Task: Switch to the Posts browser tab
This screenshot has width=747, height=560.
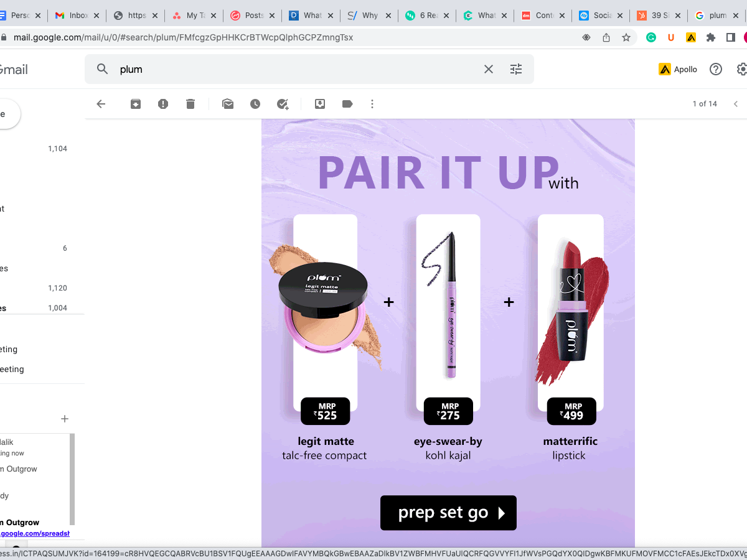Action: [x=249, y=16]
